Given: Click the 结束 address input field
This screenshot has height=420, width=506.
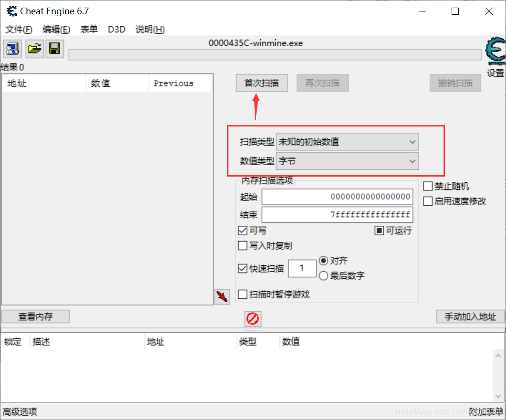Looking at the screenshot, I should (x=337, y=215).
